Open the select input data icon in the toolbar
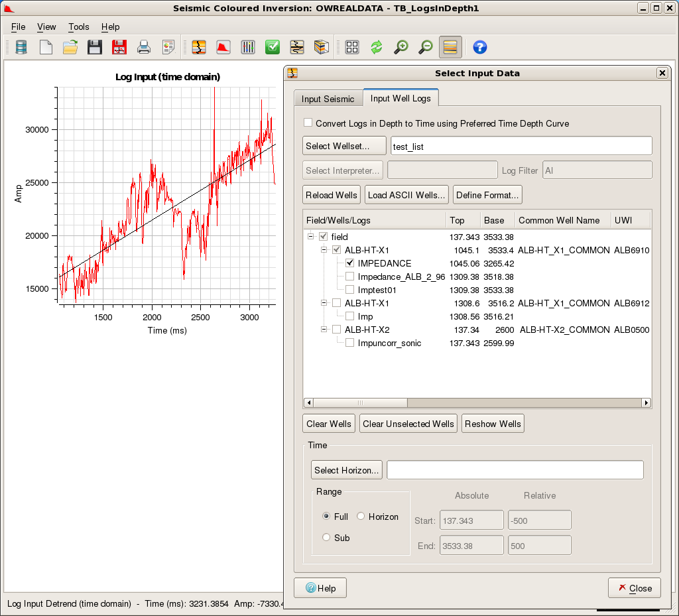 [199, 47]
